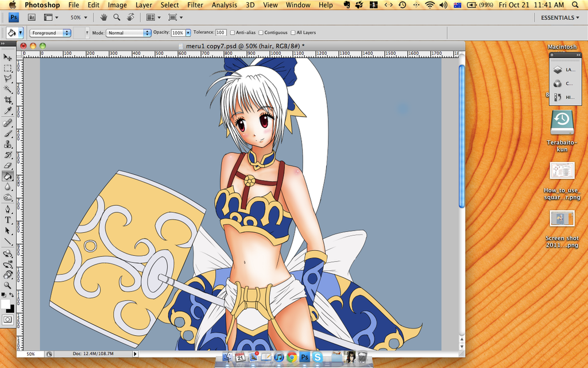
Task: Launch Adobe Bridge from application bar
Action: [32, 17]
